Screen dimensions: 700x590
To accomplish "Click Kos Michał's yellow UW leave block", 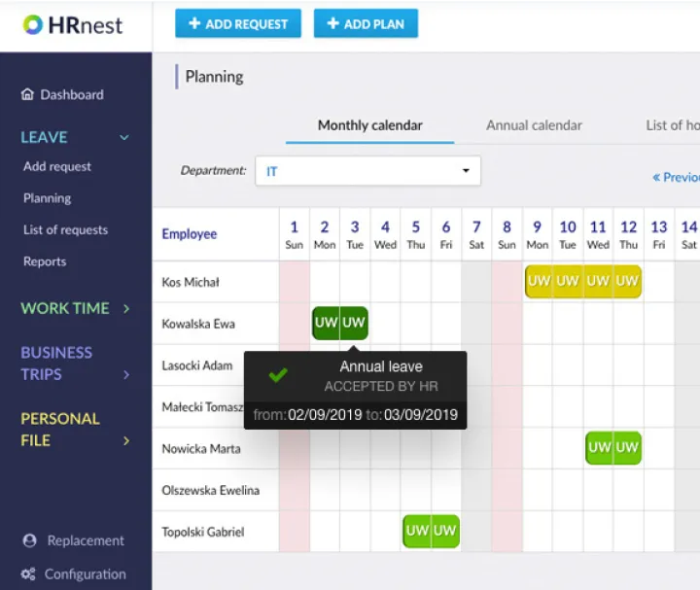I will tap(582, 281).
